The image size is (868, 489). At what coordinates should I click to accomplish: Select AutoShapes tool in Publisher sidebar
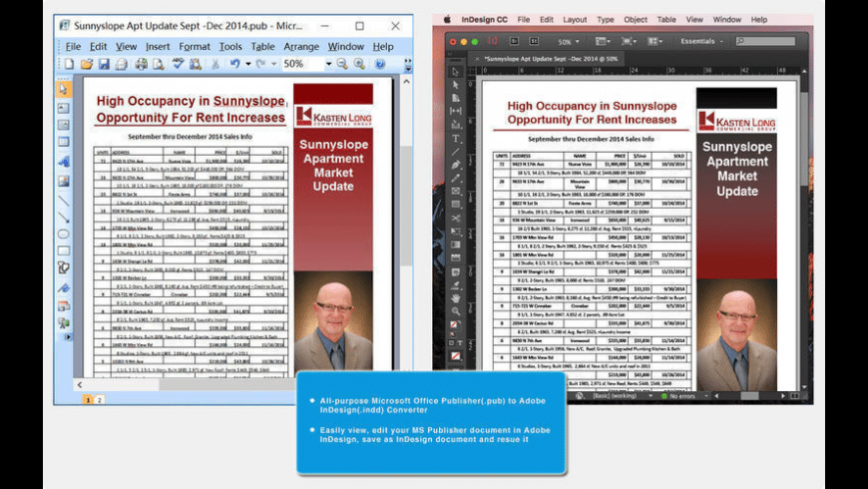[x=64, y=268]
